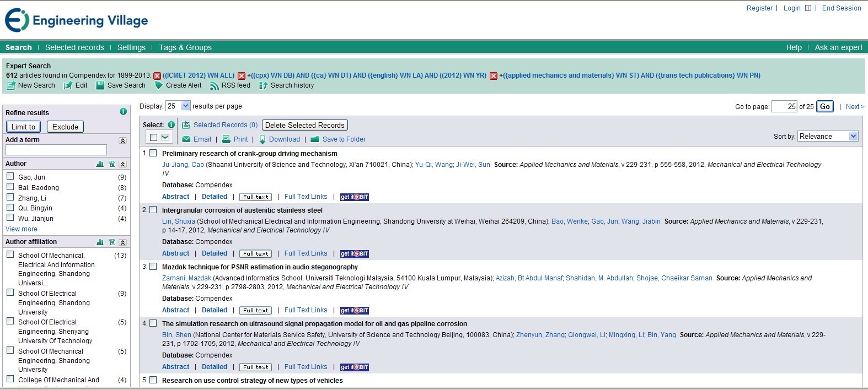
Task: Open results per page dropdown
Action: coord(178,106)
